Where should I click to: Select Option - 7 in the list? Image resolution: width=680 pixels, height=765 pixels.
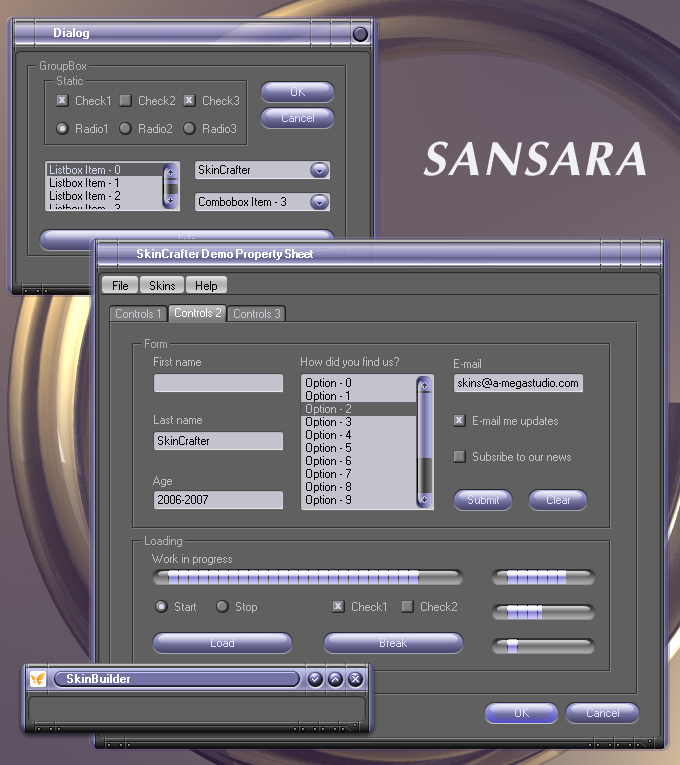(359, 474)
